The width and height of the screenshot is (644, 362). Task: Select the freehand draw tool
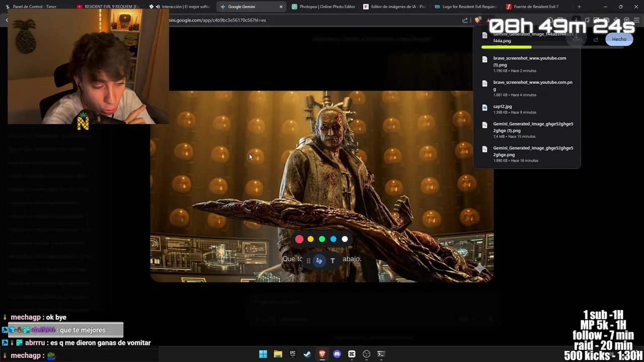pos(319,260)
